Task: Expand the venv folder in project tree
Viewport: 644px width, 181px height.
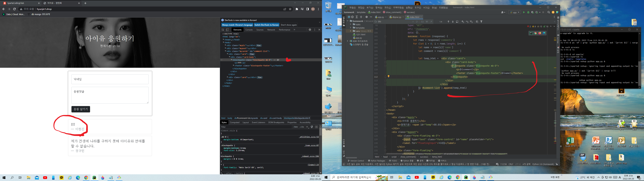Action: [351, 31]
